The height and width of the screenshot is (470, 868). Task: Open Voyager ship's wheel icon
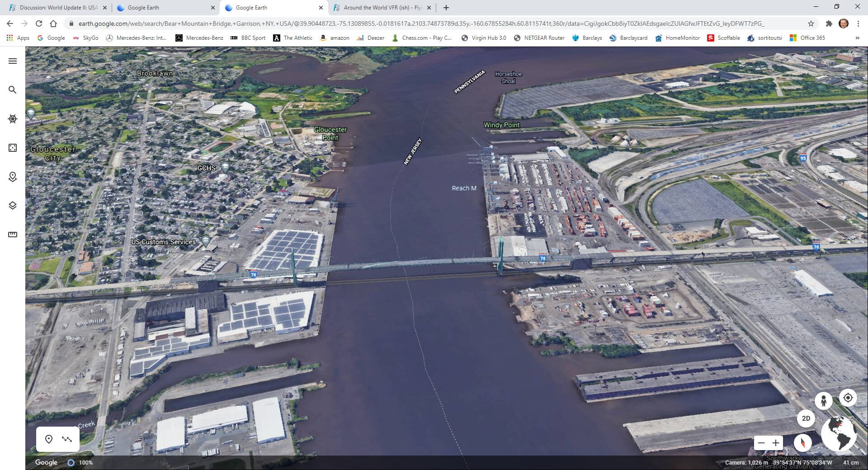pos(13,119)
